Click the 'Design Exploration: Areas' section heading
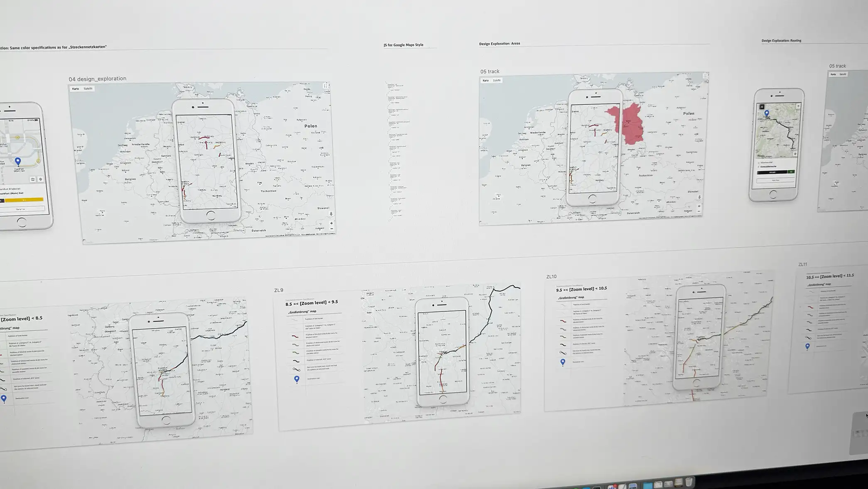 [499, 43]
